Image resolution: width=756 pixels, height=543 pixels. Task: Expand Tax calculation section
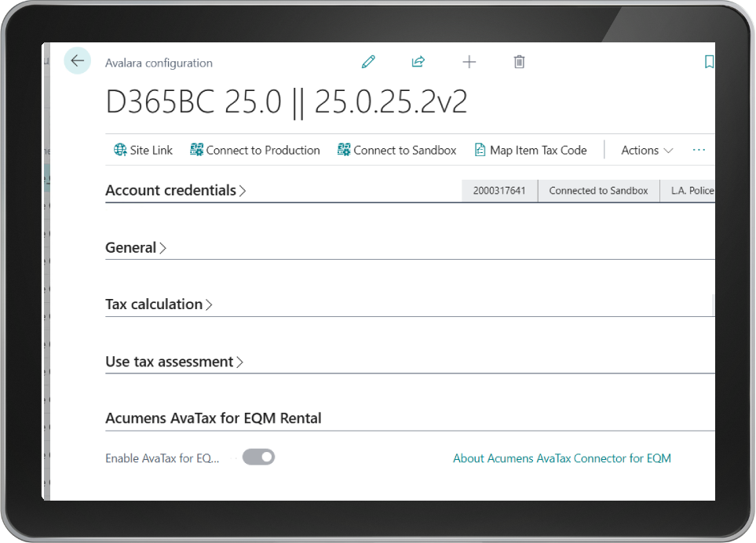(159, 304)
